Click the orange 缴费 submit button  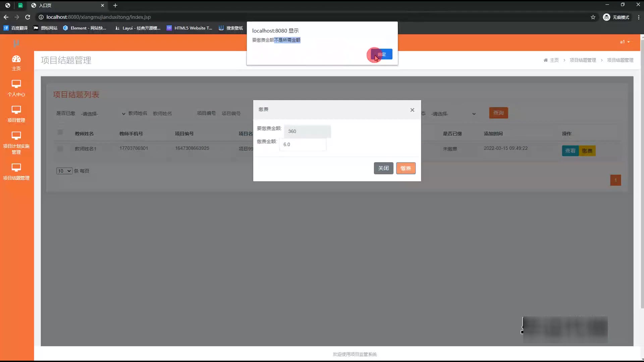coord(406,168)
